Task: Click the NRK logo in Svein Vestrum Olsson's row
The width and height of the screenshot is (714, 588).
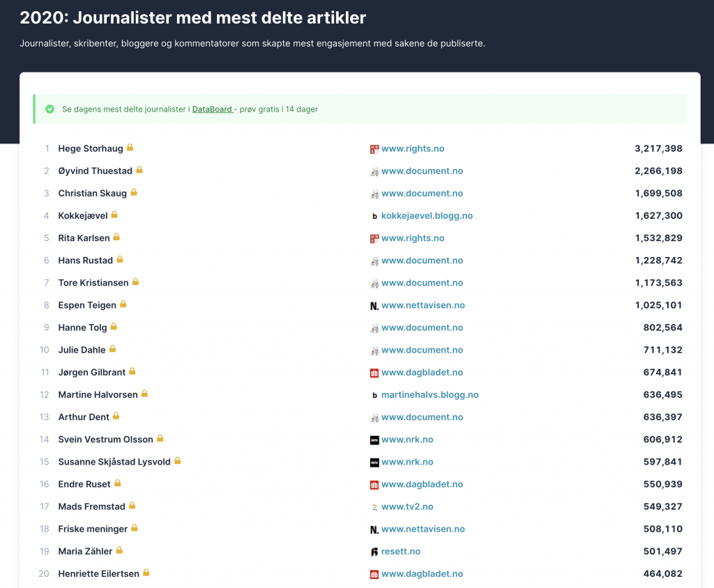Action: click(x=374, y=440)
